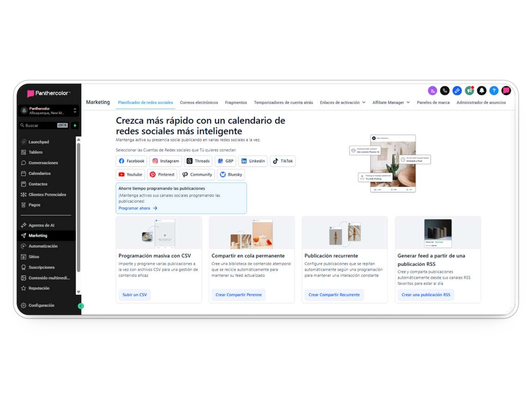Switch to Planificador de redes sociales tab

pyautogui.click(x=145, y=103)
